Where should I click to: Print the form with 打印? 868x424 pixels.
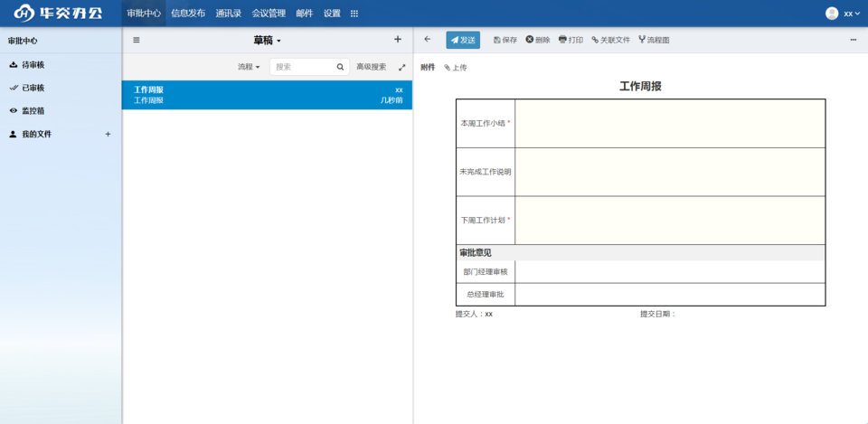pos(571,40)
